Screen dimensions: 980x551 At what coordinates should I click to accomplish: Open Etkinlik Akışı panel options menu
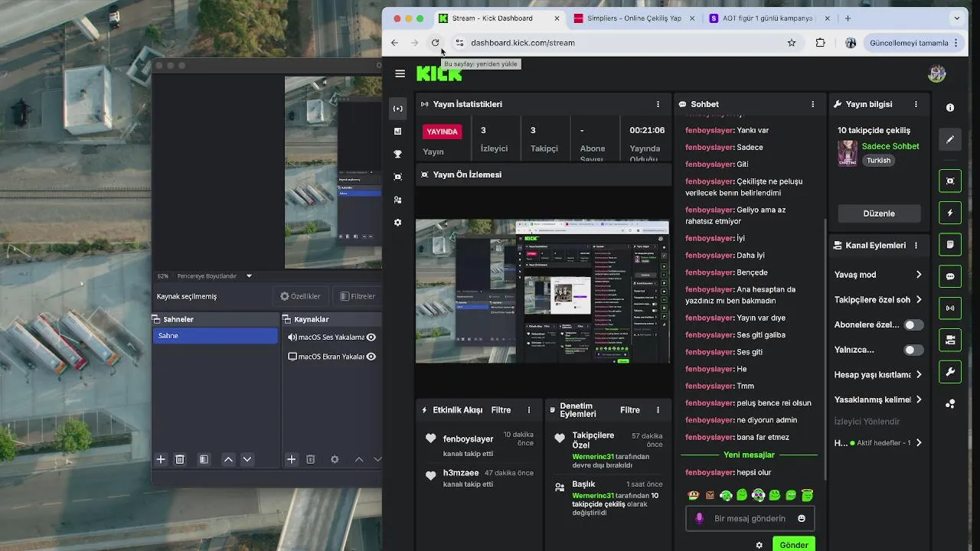pyautogui.click(x=528, y=410)
